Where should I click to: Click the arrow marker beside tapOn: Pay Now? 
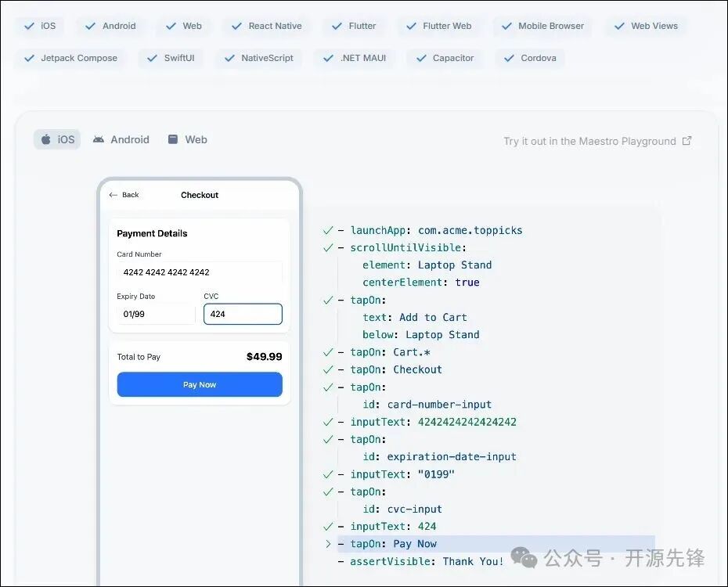pyautogui.click(x=328, y=544)
